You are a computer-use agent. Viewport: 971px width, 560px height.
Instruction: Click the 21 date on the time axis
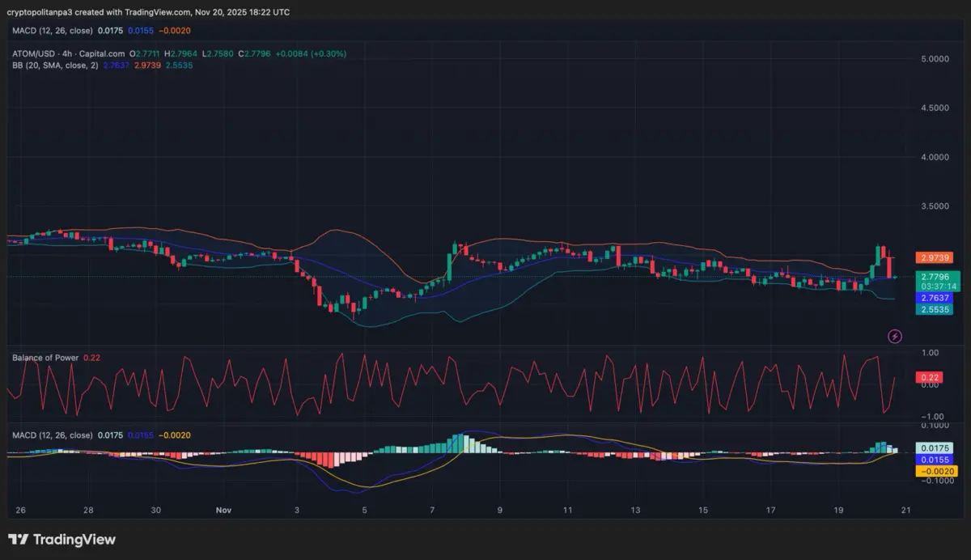[x=906, y=511]
